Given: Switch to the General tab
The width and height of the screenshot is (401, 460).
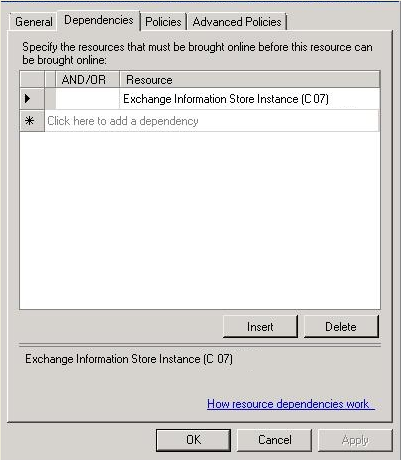Looking at the screenshot, I should point(33,22).
